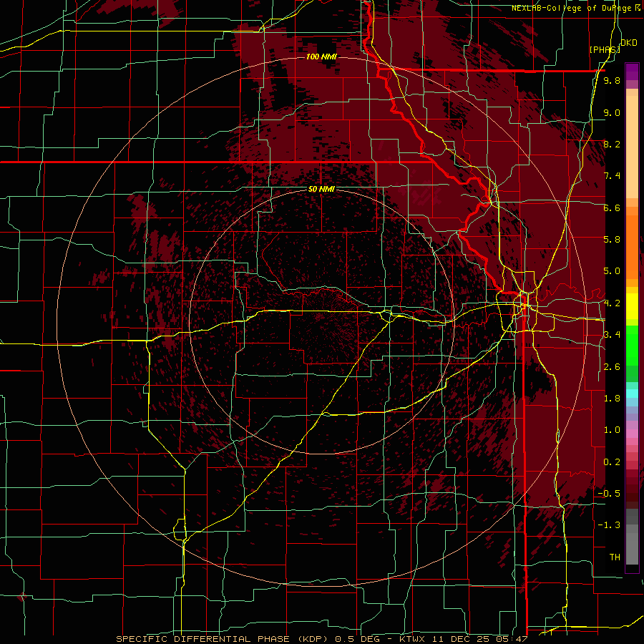Click the 1.0 value on the color scale
This screenshot has height=644, width=644.
[x=612, y=430]
